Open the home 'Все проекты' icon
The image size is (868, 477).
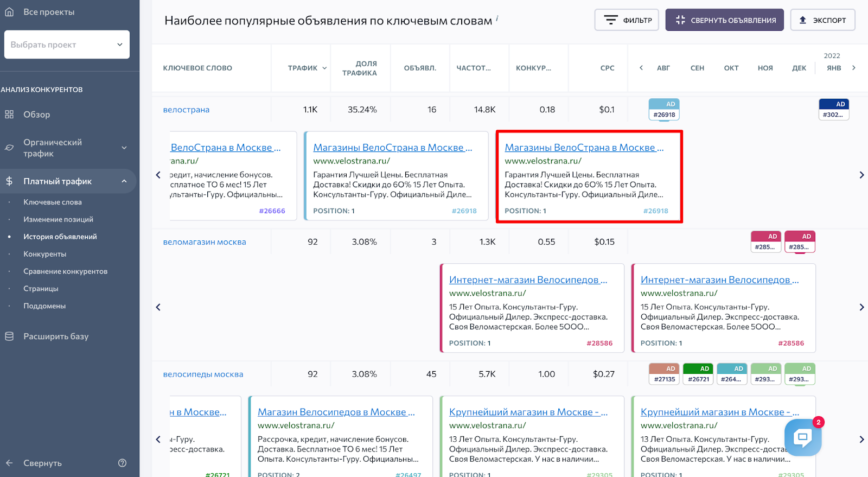pyautogui.click(x=9, y=11)
